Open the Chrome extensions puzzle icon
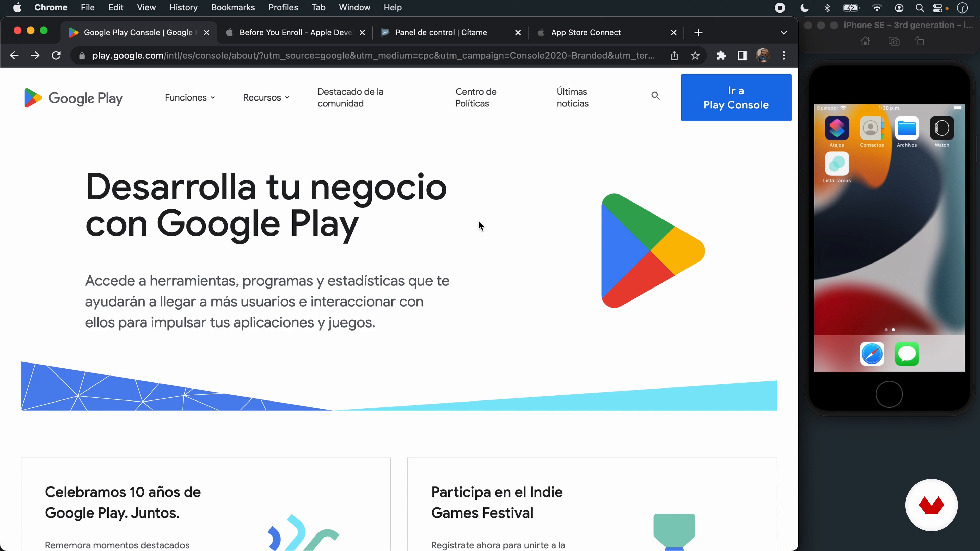Viewport: 980px width, 551px height. click(721, 56)
